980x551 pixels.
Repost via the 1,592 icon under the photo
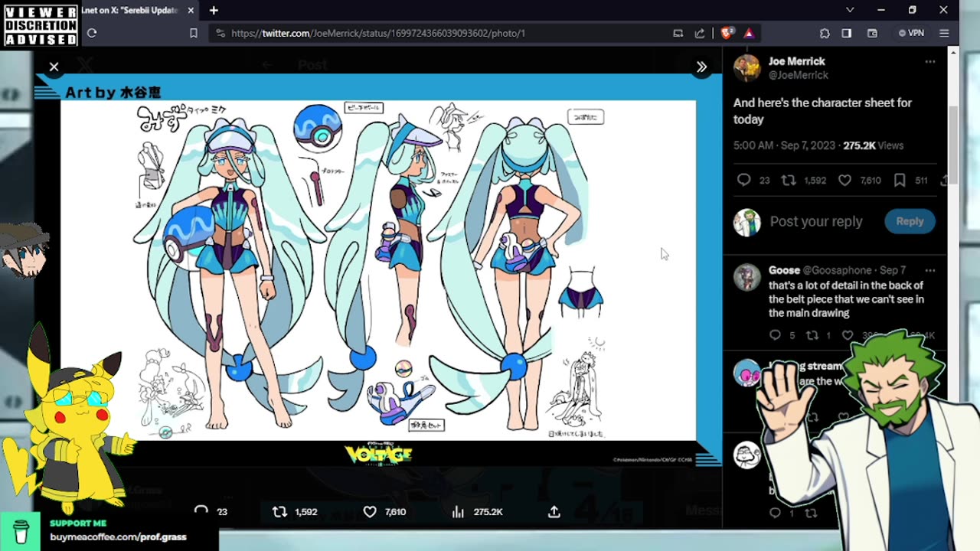279,512
